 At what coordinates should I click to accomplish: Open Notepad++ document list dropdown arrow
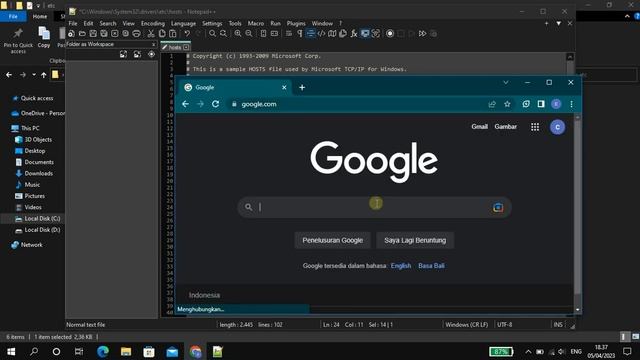558,24
